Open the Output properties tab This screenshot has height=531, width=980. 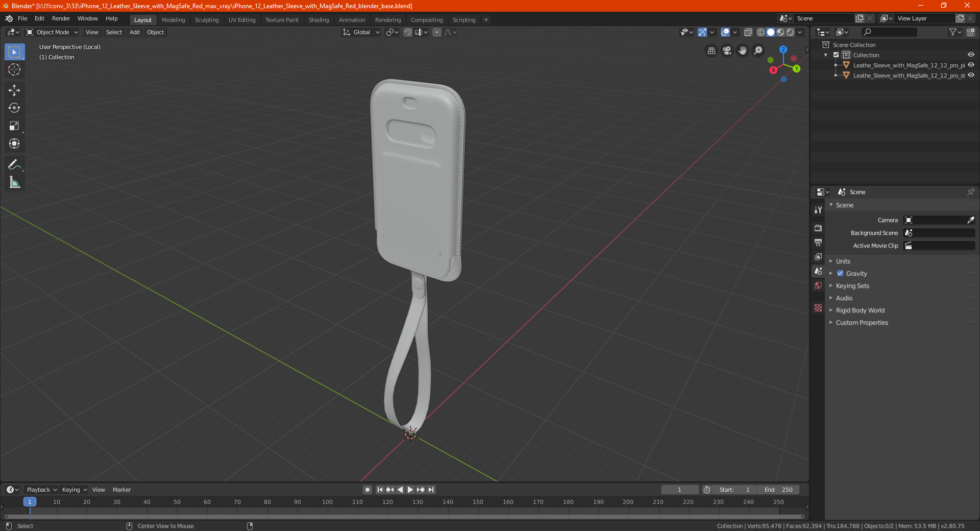818,242
